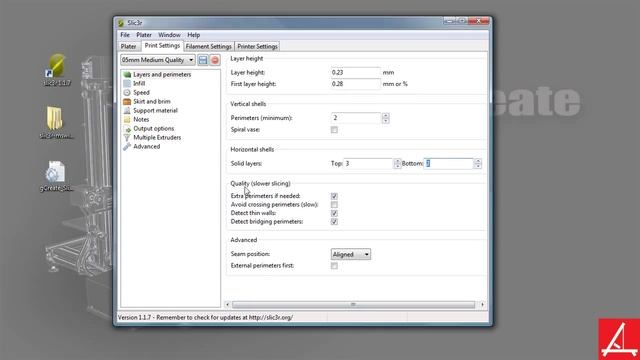This screenshot has height=360, width=640.
Task: Select Support material tree item
Action: pos(156,111)
